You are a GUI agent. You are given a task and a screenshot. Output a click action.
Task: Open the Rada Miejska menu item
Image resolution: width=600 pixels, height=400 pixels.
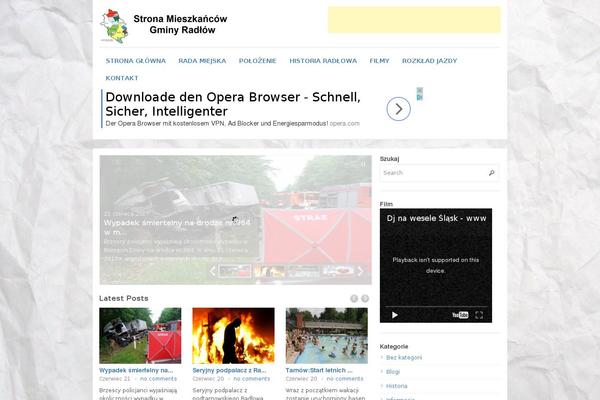click(202, 61)
